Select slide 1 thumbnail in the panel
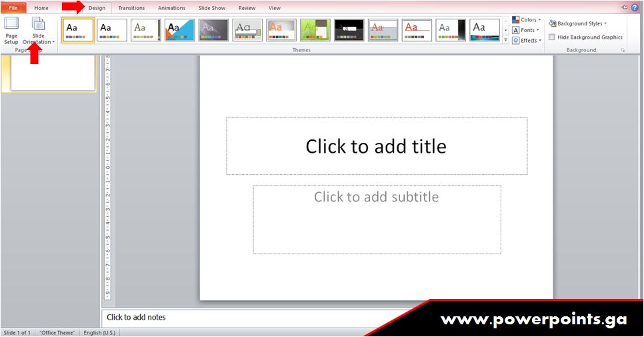Image resolution: width=644 pixels, height=337 pixels. click(x=53, y=73)
